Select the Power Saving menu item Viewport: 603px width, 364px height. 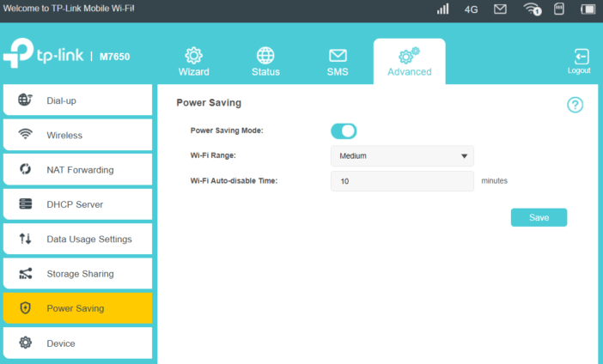point(77,308)
